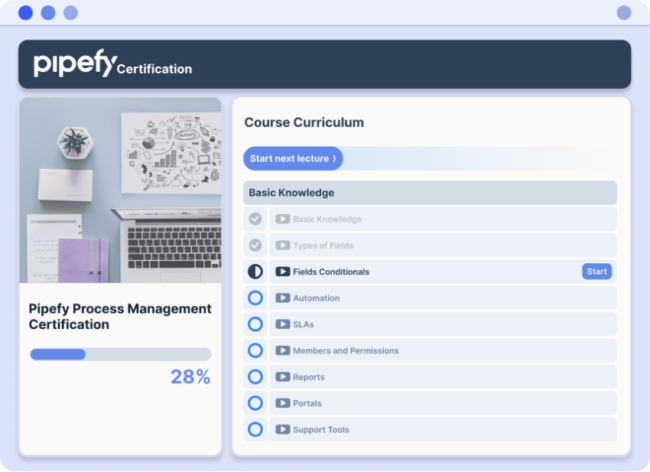
Task: Click the Start button for Fields Conditionals
Action: click(597, 271)
